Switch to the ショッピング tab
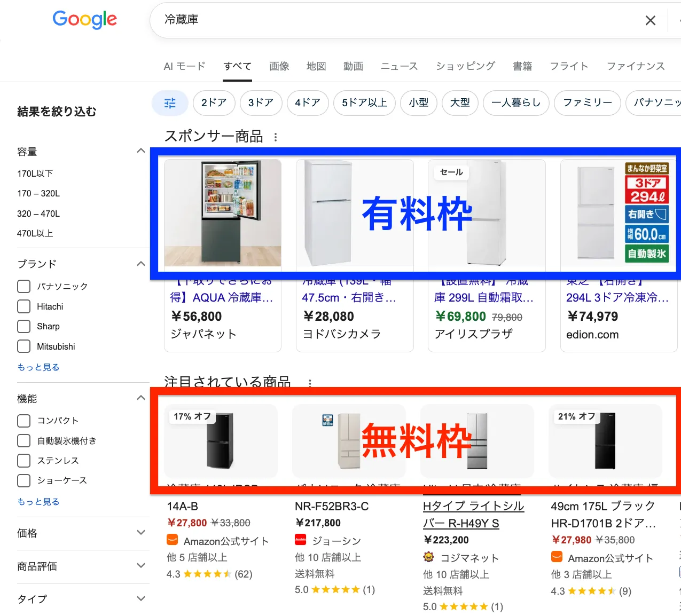Image resolution: width=681 pixels, height=616 pixels. tap(465, 66)
